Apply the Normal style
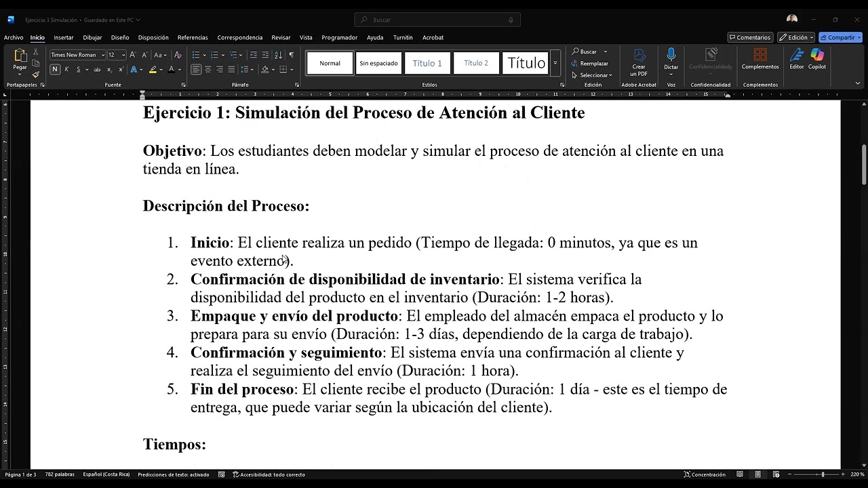Image resolution: width=868 pixels, height=488 pixels. coord(330,63)
